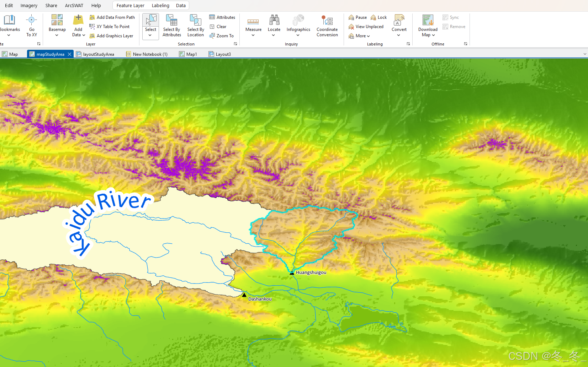Toggle View Unplaced labels
The width and height of the screenshot is (588, 367).
(366, 27)
